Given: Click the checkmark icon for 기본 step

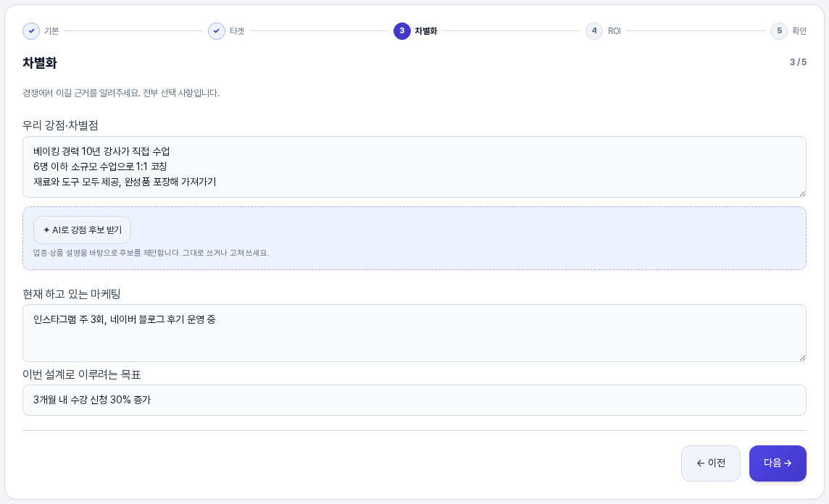Looking at the screenshot, I should (31, 31).
